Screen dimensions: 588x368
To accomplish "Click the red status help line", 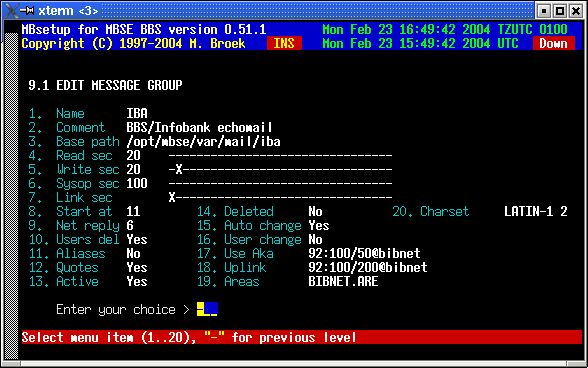I will click(302, 337).
